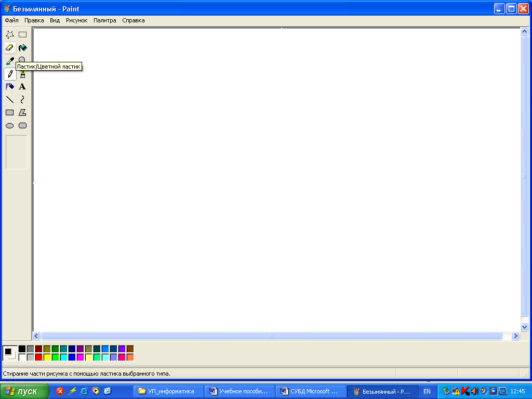Click the status bar text 'Стирание части рисунка...'

tap(87, 374)
